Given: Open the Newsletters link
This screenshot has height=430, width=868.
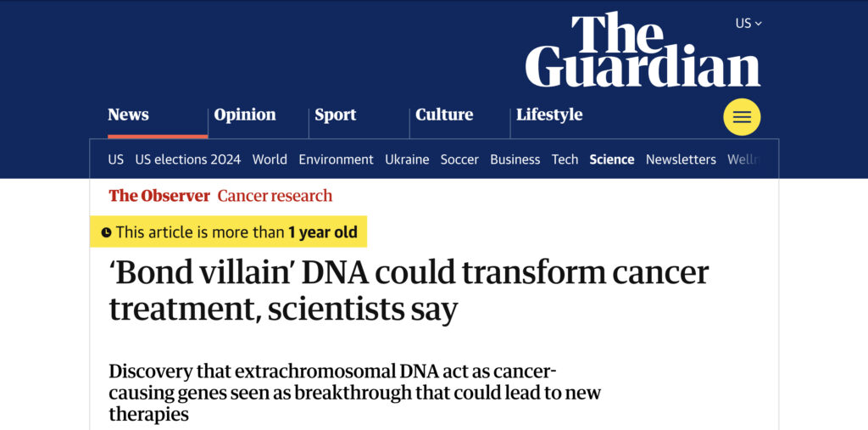Looking at the screenshot, I should (681, 159).
